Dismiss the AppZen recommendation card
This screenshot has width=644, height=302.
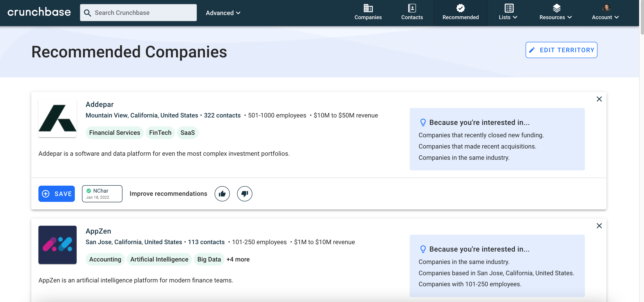tap(599, 226)
